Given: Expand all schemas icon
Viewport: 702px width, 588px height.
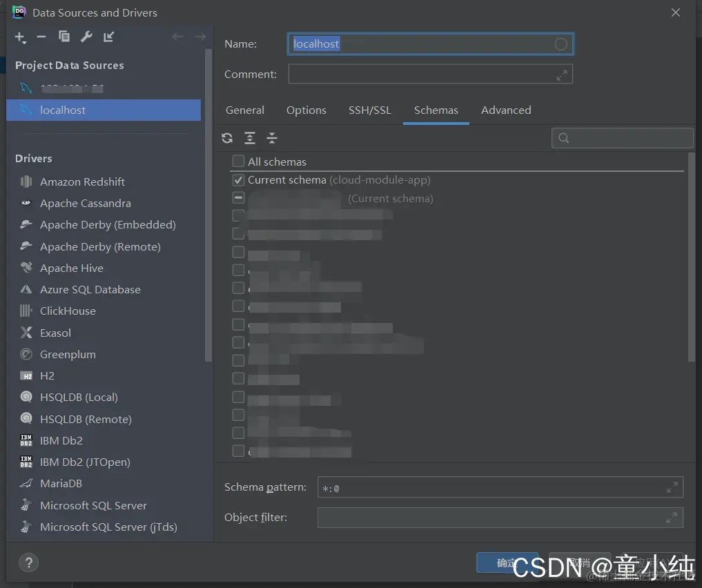Looking at the screenshot, I should click(249, 138).
